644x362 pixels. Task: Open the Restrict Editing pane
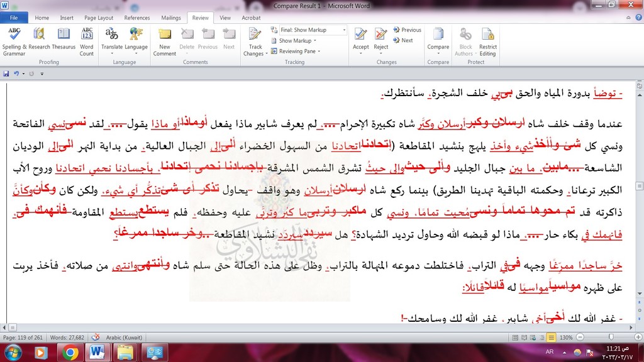tap(487, 41)
